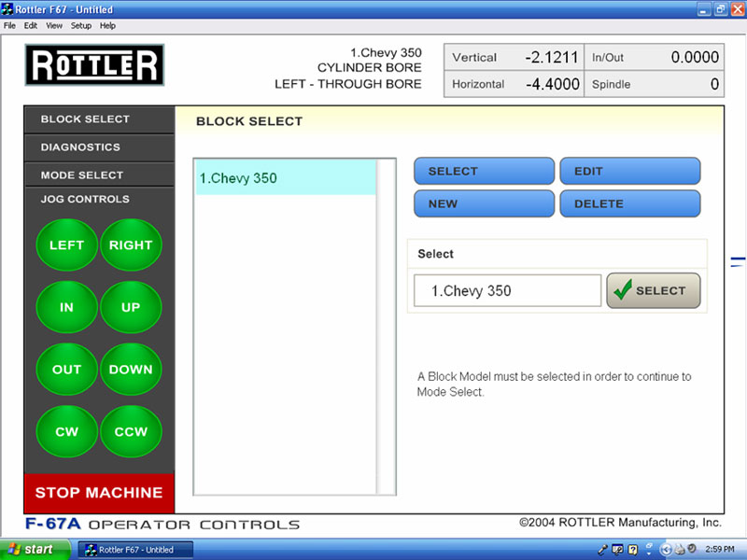This screenshot has height=560, width=747.
Task: Create a NEW block model
Action: [x=484, y=203]
